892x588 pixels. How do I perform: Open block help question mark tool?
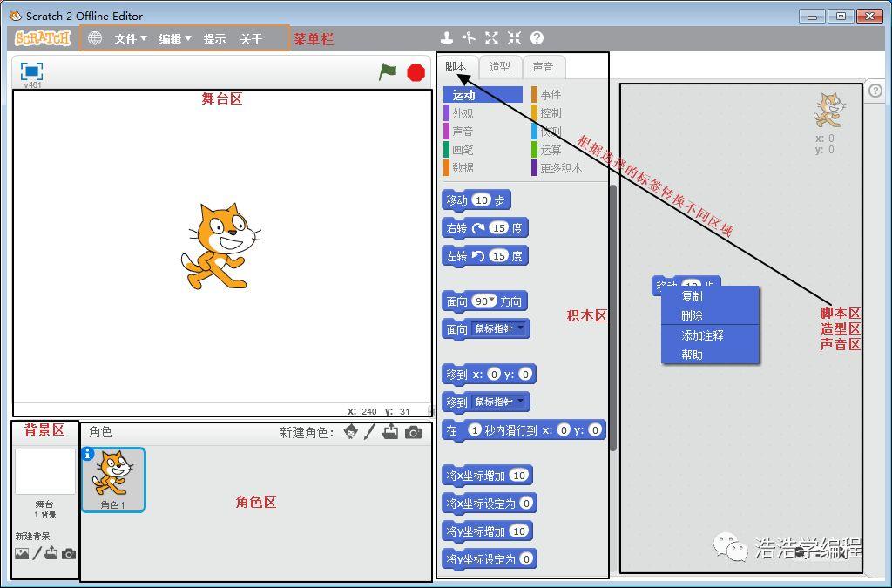[x=537, y=38]
